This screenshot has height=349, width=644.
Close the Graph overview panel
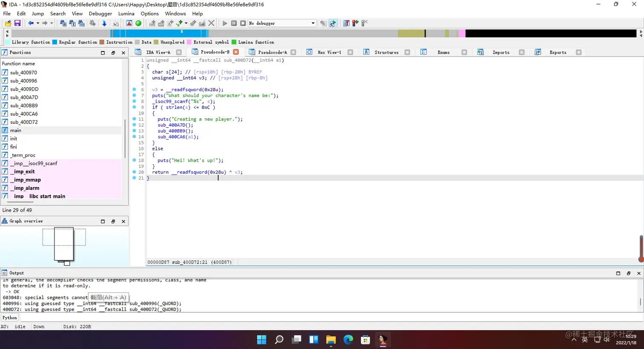pyautogui.click(x=124, y=221)
